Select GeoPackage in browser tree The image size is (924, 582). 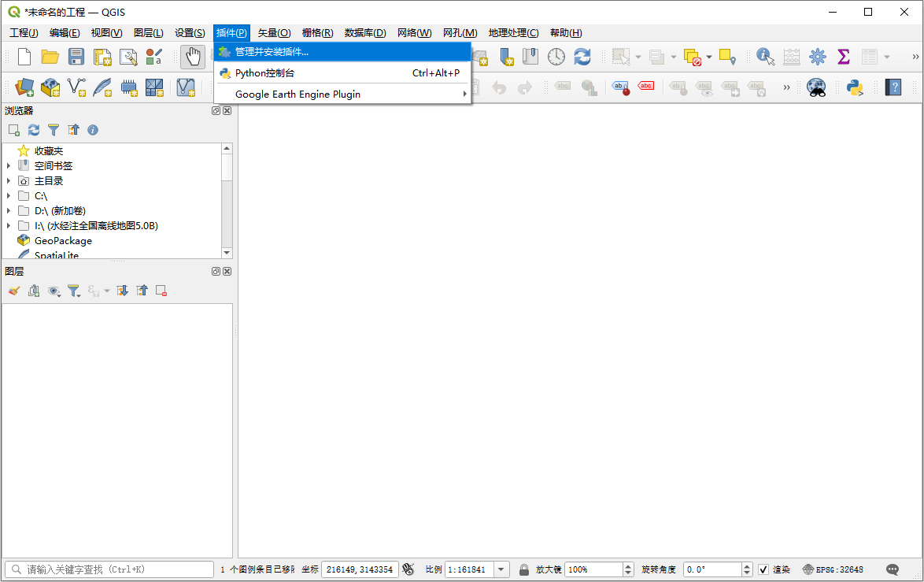click(x=63, y=240)
